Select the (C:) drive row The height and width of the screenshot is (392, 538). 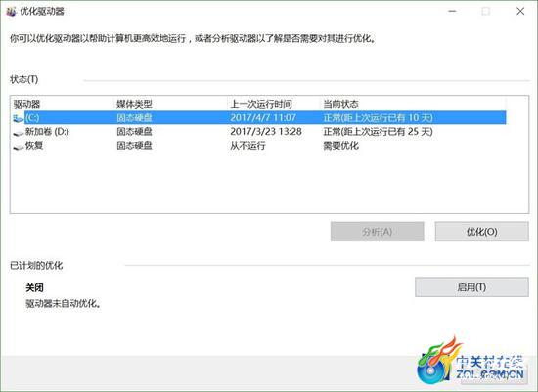pyautogui.click(x=259, y=118)
